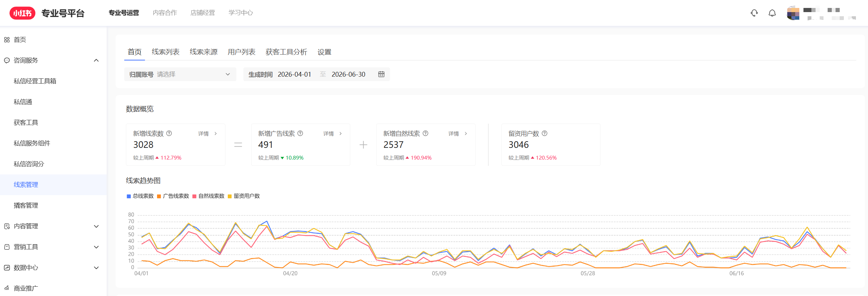Click the 05/28 chart axis label
868x296 pixels.
pos(588,273)
